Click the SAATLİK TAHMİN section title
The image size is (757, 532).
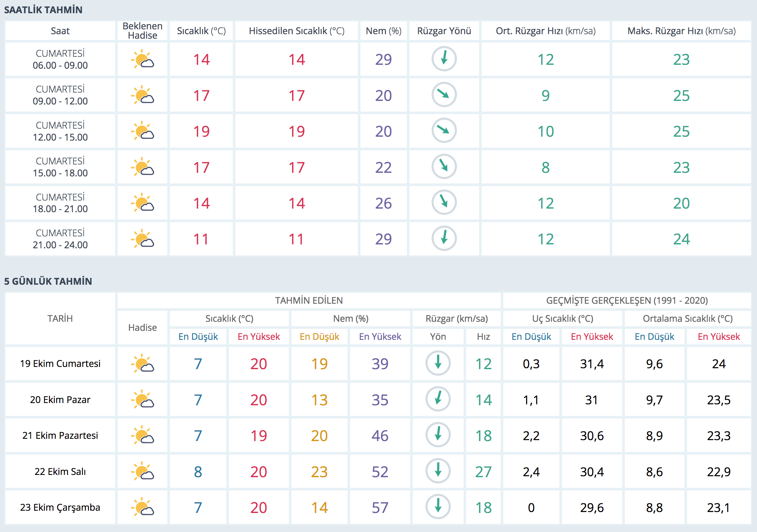(x=43, y=10)
